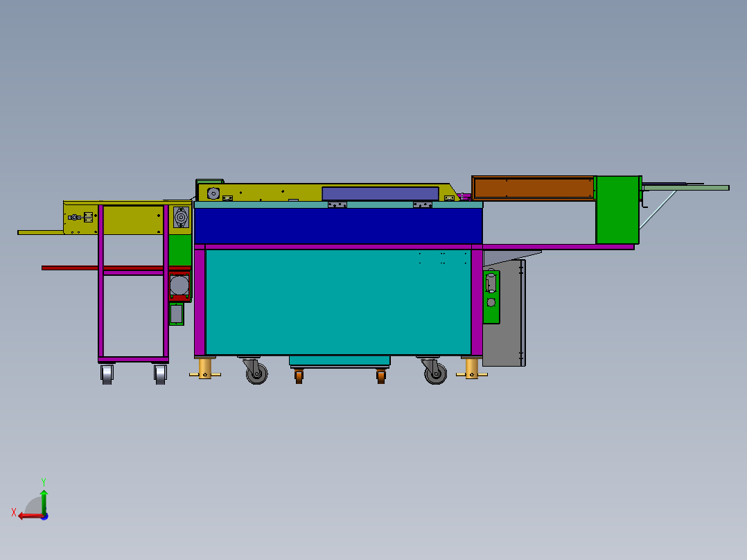
Task: Select the left white caster of the cart
Action: (x=107, y=374)
